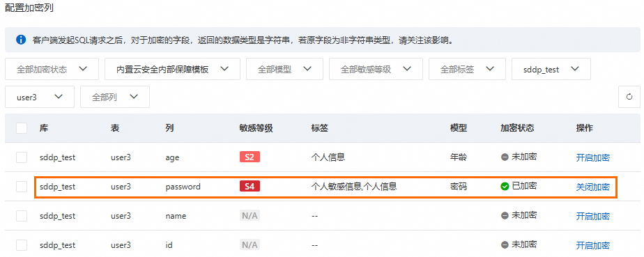Click the S4 sensitivity level badge
644x257 pixels.
(x=250, y=187)
